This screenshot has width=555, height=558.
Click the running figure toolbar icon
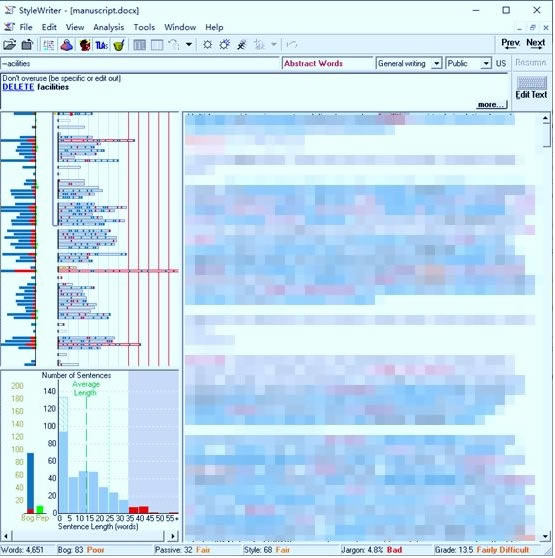242,45
